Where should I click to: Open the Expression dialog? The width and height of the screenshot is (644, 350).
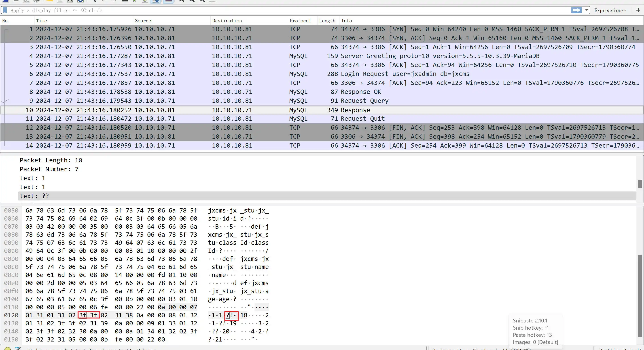coord(610,10)
